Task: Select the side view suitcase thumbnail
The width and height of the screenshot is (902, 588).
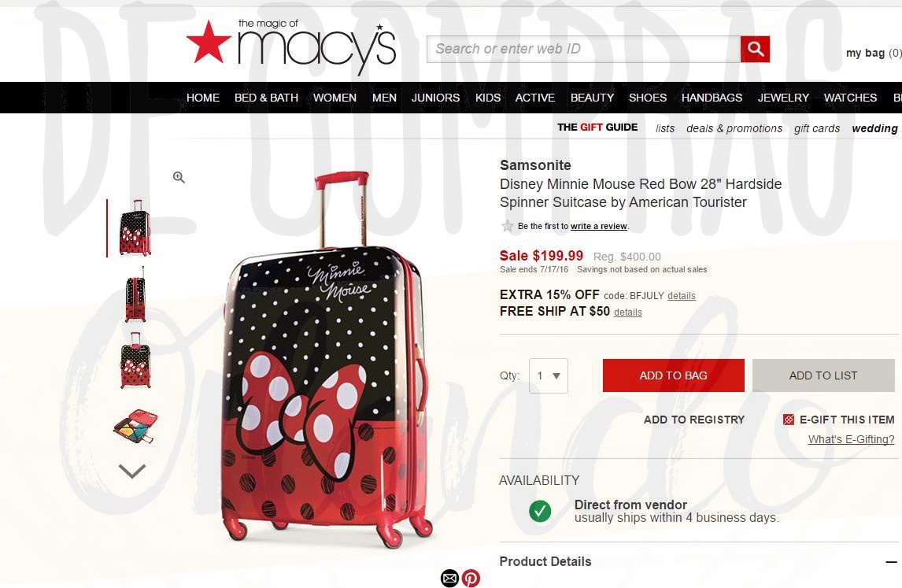Action: (135, 294)
